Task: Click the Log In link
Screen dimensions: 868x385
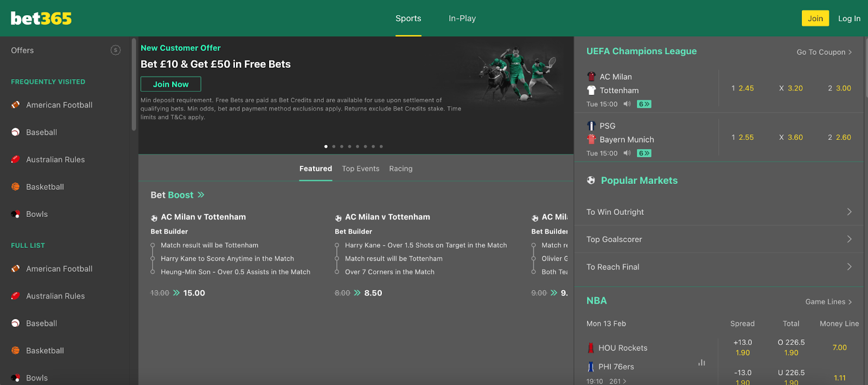Action: pyautogui.click(x=849, y=18)
